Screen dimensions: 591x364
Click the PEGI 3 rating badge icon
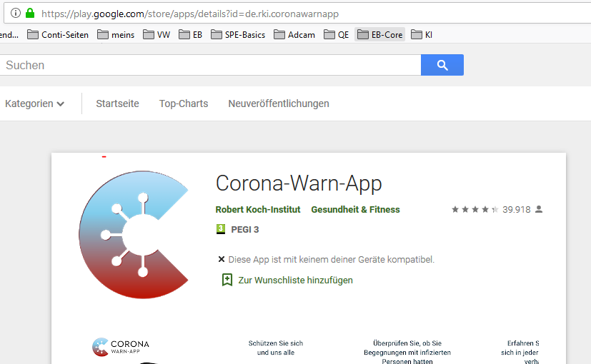221,229
